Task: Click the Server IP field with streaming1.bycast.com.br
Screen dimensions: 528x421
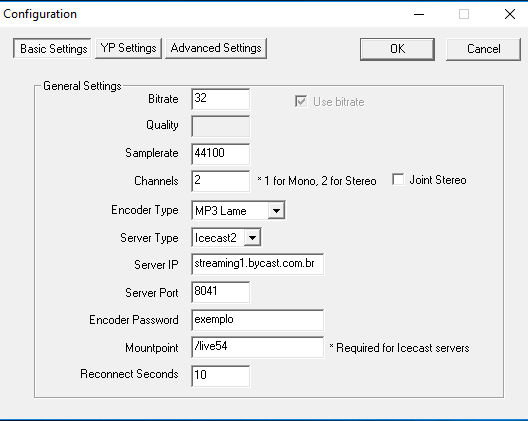Action: click(x=258, y=264)
